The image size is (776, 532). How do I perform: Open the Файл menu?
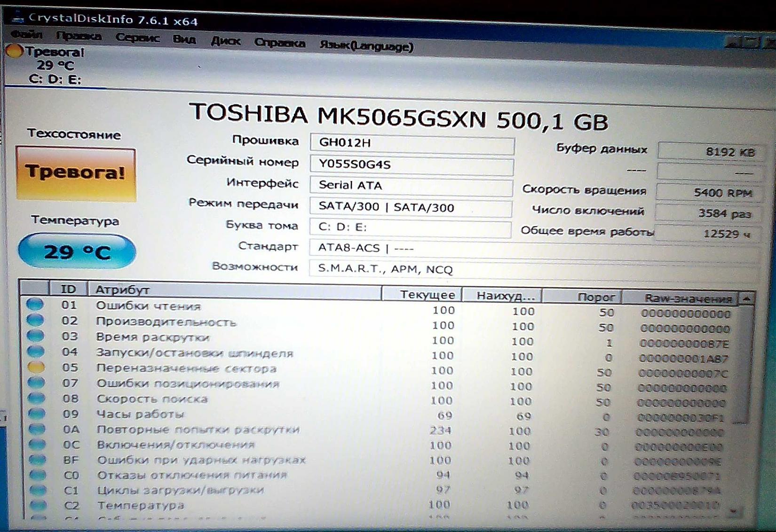(x=27, y=34)
